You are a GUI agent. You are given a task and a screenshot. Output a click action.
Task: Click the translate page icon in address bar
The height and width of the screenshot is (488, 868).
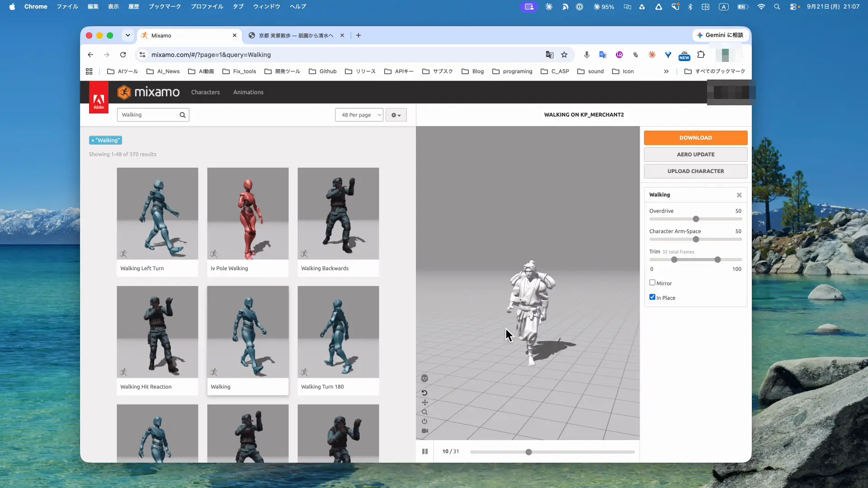point(549,55)
